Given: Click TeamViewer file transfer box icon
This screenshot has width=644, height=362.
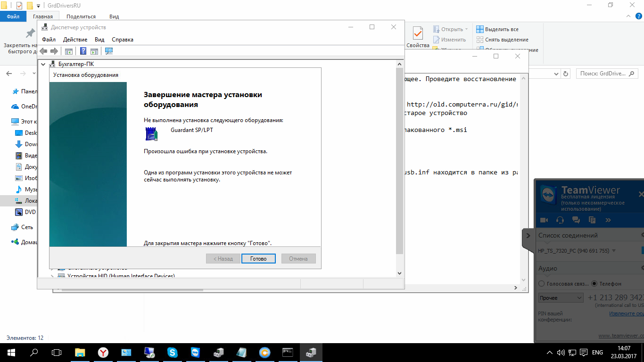Looking at the screenshot, I should coord(592,220).
